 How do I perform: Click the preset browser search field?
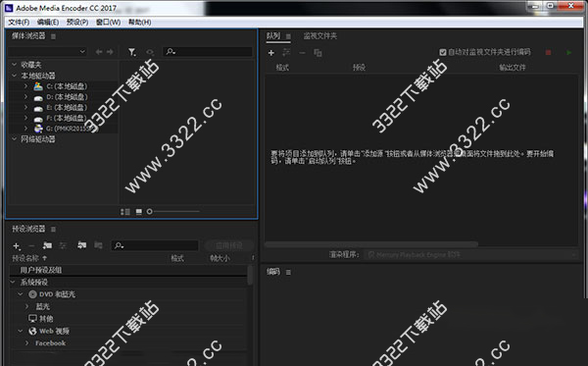click(155, 245)
